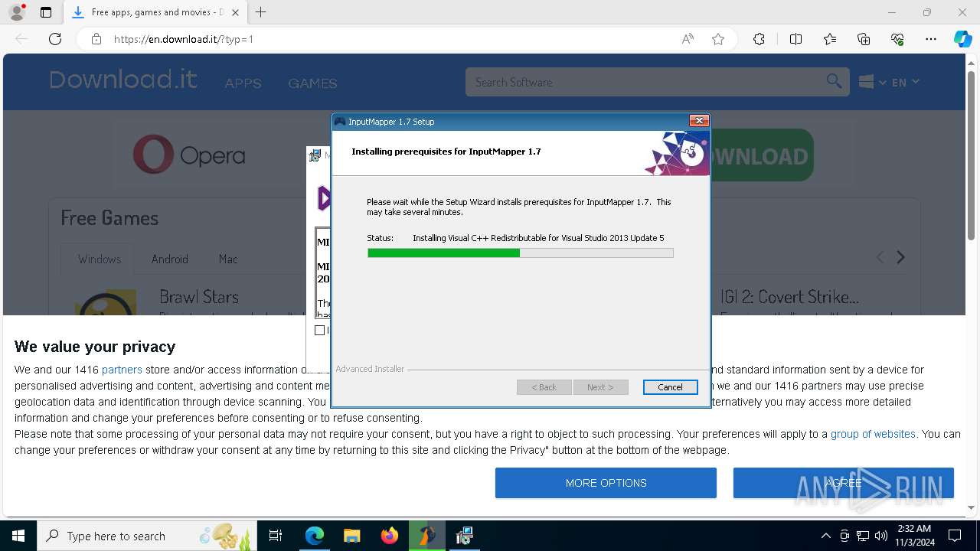Open the GAMES menu on Download.it
The width and height of the screenshot is (980, 551).
coord(312,83)
